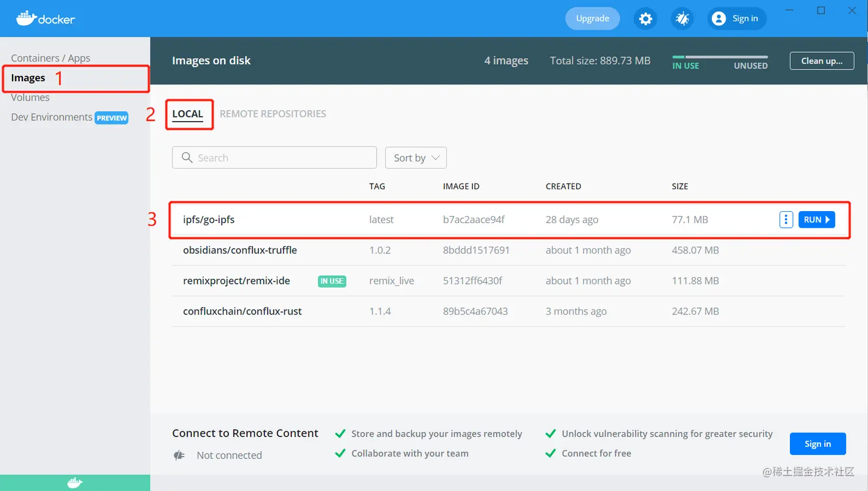Click the Upgrade button
This screenshot has width=868, height=491.
pyautogui.click(x=592, y=18)
